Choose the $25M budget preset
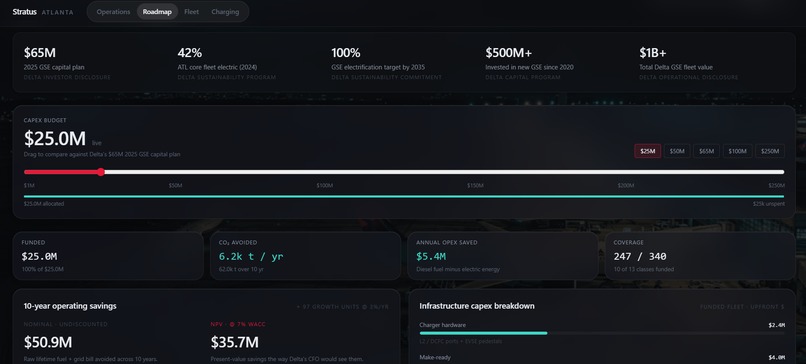Viewport: 806px width, 364px height. (648, 151)
